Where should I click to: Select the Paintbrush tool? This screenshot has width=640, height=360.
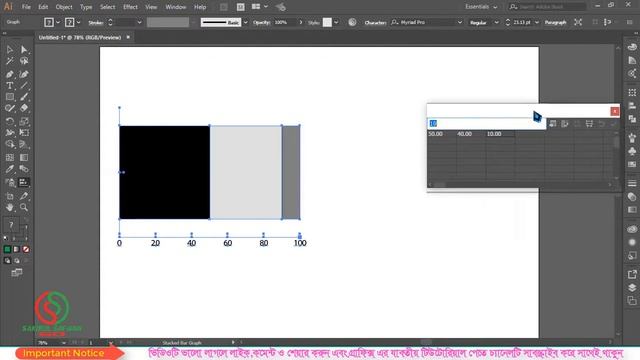24,97
